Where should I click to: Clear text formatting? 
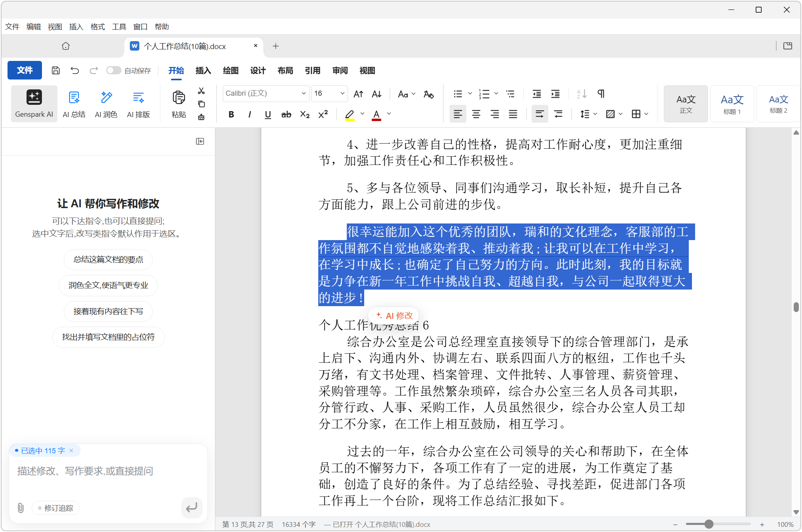pyautogui.click(x=428, y=94)
